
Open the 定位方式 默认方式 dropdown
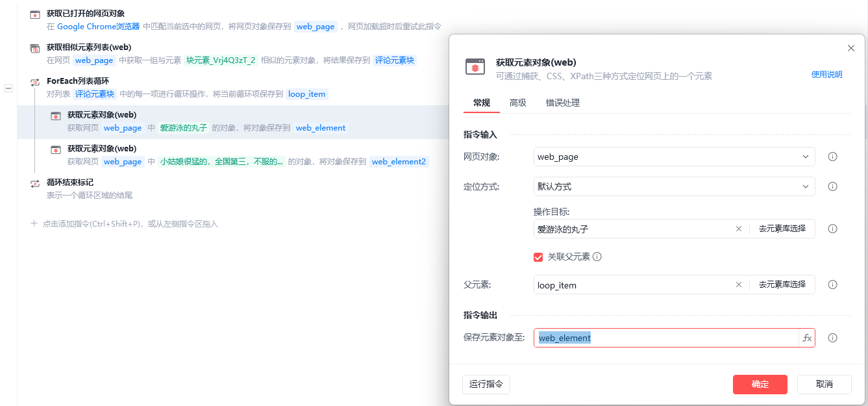click(674, 186)
